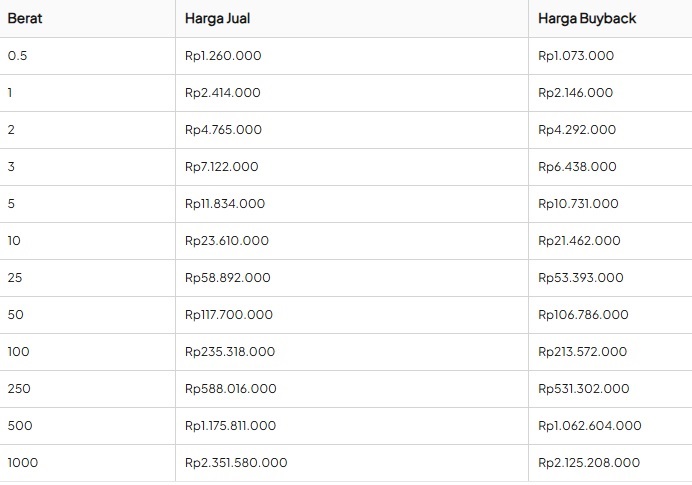692x485 pixels.
Task: Select sell price Rp7.122.000
Action: [x=222, y=167]
